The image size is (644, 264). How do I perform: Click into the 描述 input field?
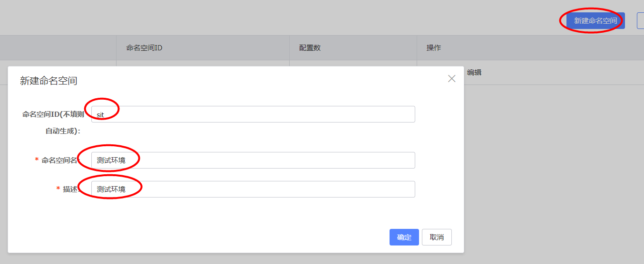click(x=253, y=189)
